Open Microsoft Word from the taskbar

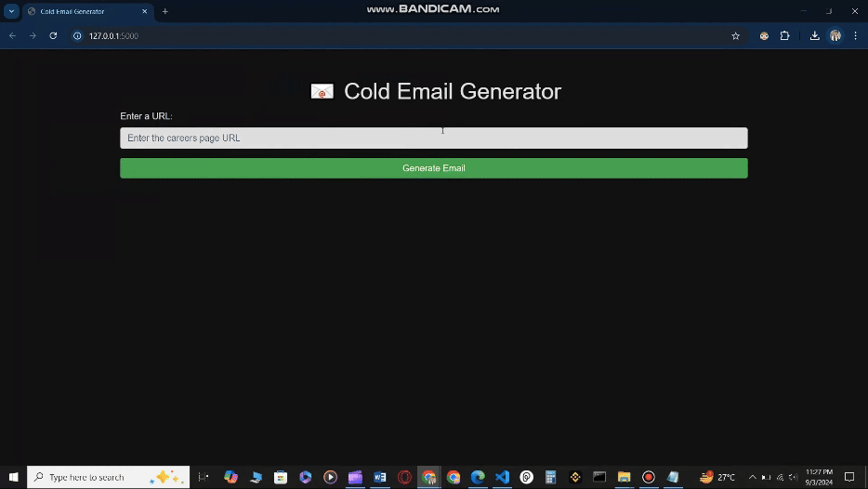[x=380, y=477]
